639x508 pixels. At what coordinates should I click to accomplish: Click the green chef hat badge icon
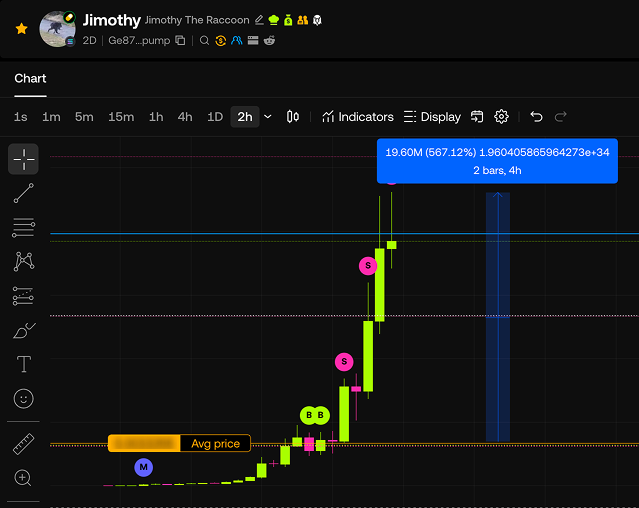coord(273,20)
